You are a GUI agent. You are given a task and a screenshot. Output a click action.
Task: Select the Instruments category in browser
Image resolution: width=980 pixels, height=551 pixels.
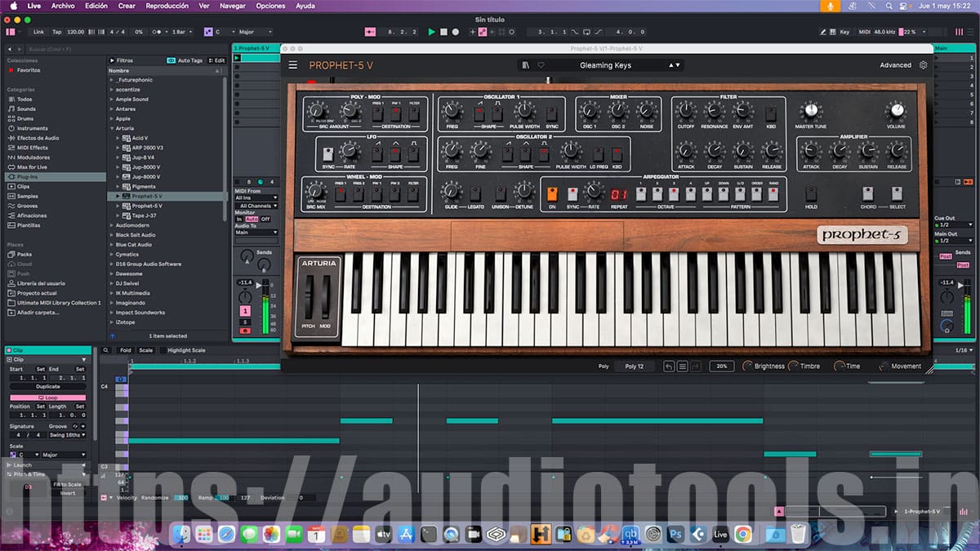(x=33, y=128)
